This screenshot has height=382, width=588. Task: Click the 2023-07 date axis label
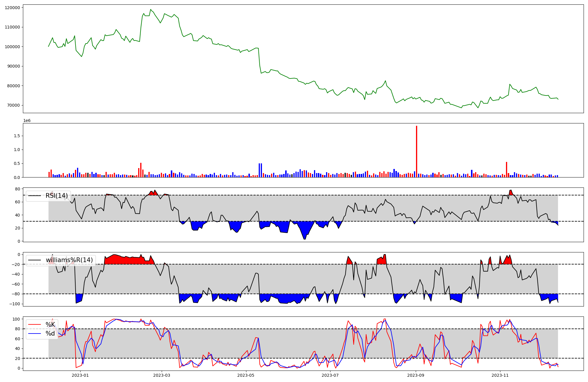[x=330, y=375]
